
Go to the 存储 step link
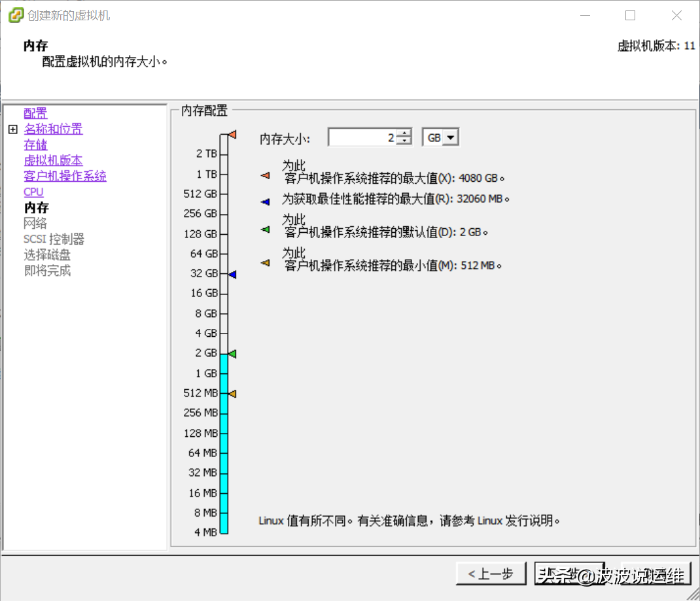point(35,145)
